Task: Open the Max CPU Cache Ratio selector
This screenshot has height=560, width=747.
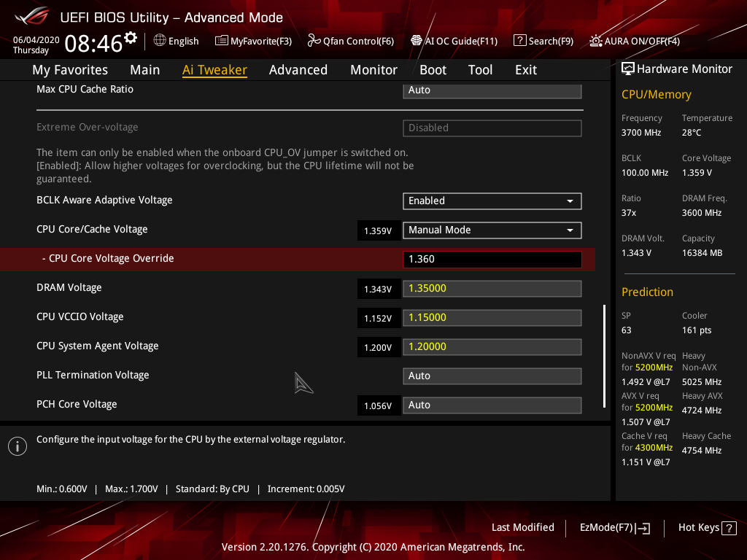Action: click(x=492, y=89)
